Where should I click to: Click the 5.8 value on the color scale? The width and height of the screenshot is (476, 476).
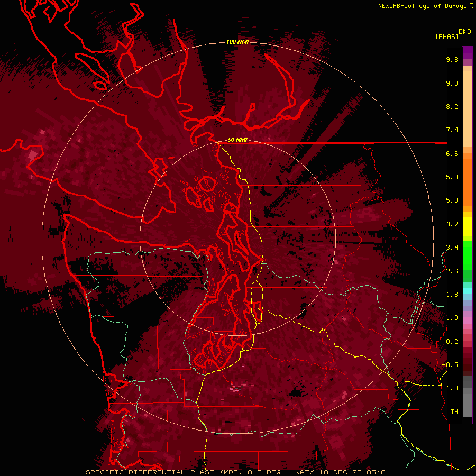coord(452,177)
